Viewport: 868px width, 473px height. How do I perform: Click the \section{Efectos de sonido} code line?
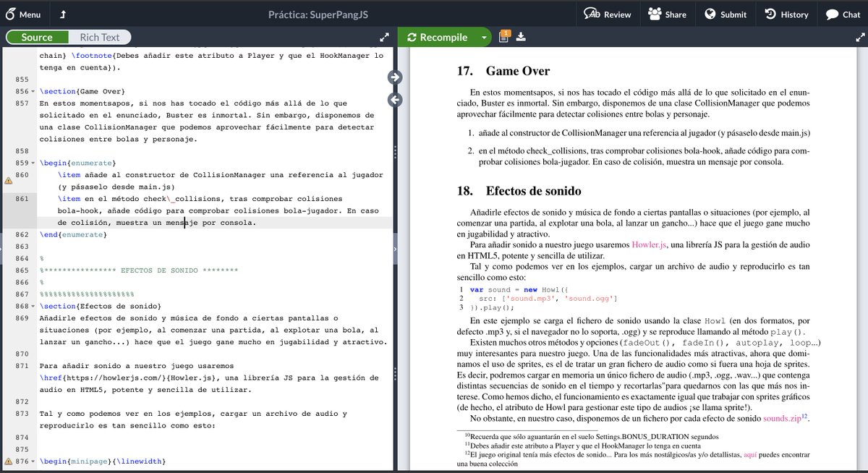101,307
